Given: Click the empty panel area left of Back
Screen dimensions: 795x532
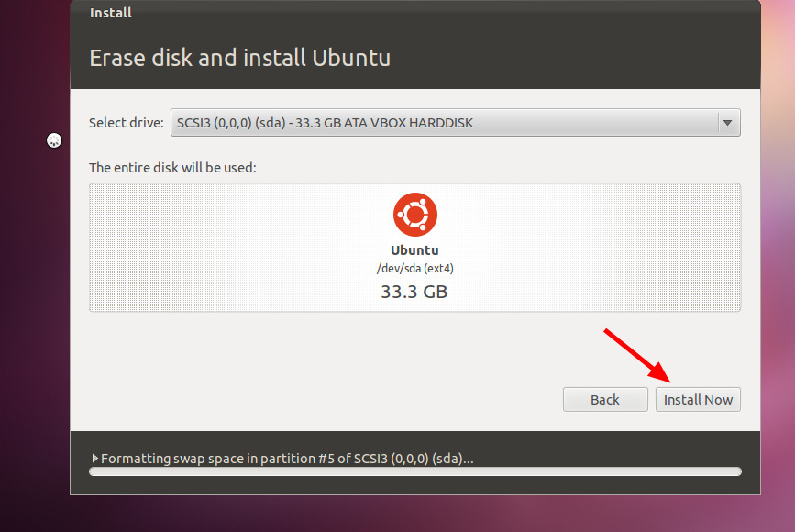Looking at the screenshot, I should (x=321, y=399).
